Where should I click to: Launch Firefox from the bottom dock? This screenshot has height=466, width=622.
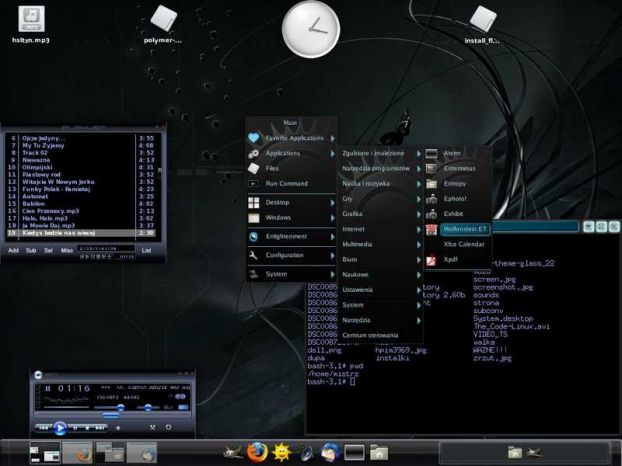(257, 452)
